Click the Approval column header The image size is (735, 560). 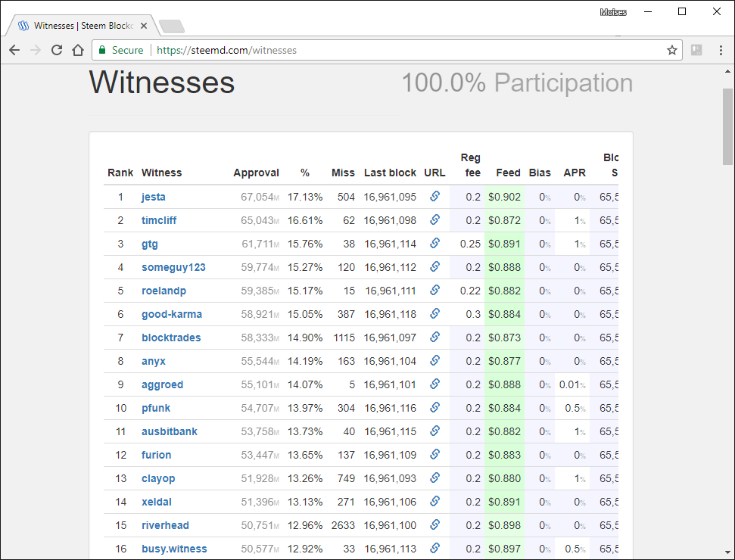click(256, 173)
